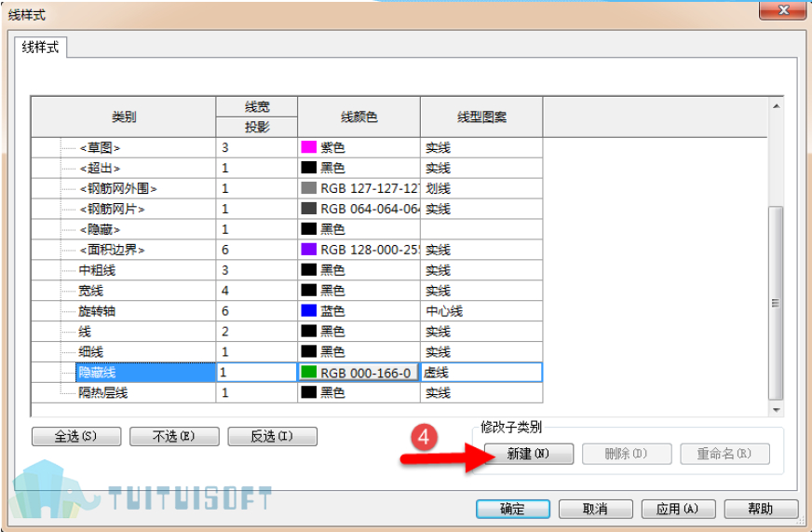Click vertical scrollbar thumb of table
This screenshot has height=532, width=812.
point(776,303)
